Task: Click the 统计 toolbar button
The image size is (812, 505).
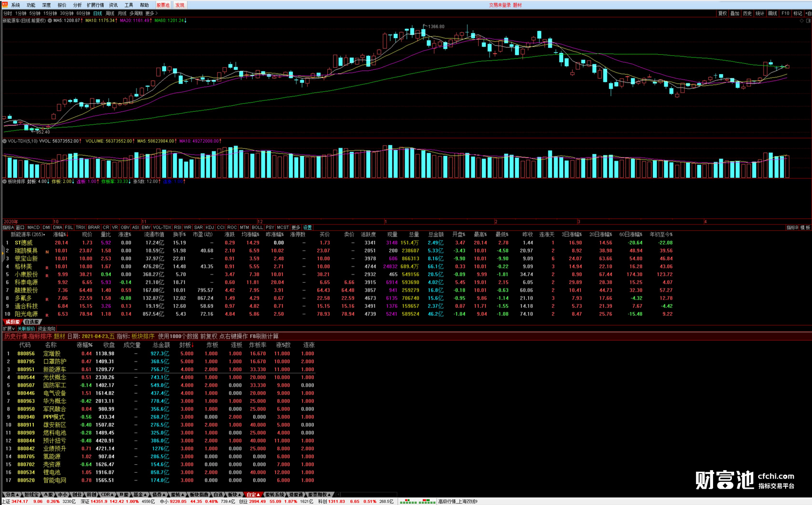Action: [760, 13]
